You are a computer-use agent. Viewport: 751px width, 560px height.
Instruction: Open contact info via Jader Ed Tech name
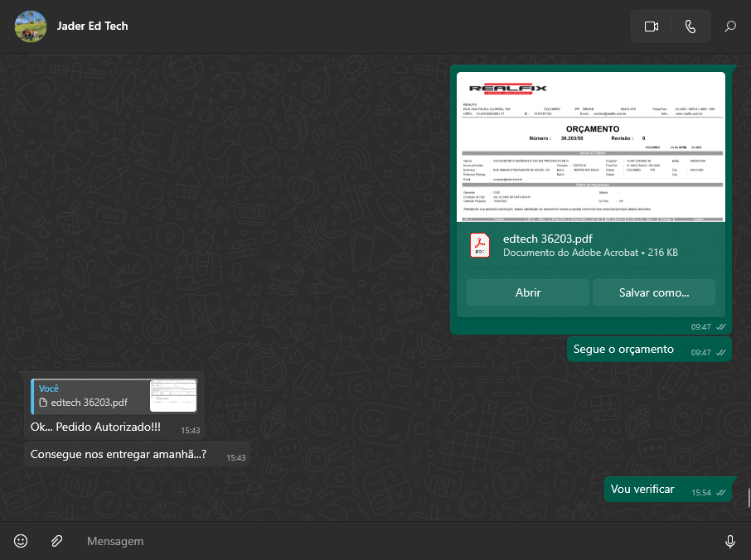click(x=93, y=26)
